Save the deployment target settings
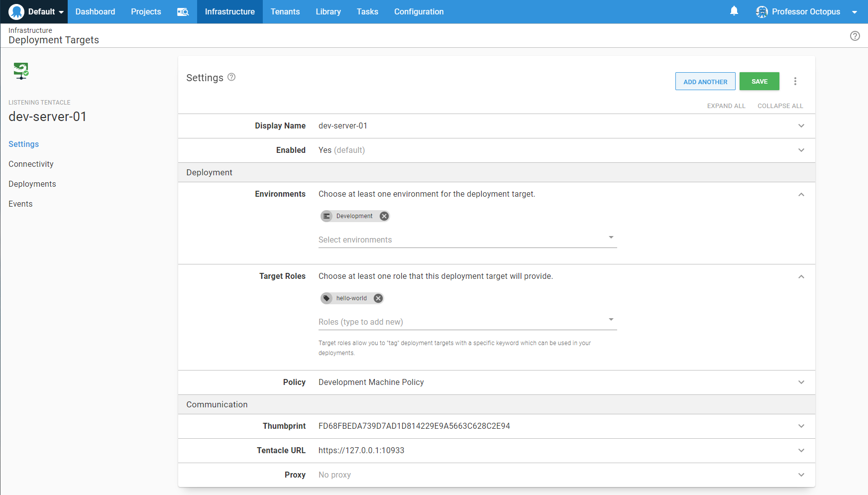The image size is (868, 495). (x=759, y=81)
